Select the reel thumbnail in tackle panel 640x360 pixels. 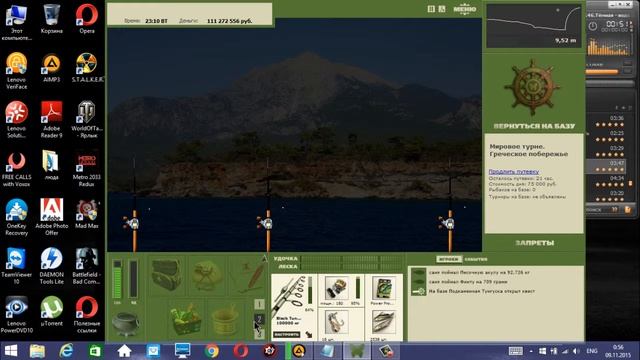click(337, 288)
